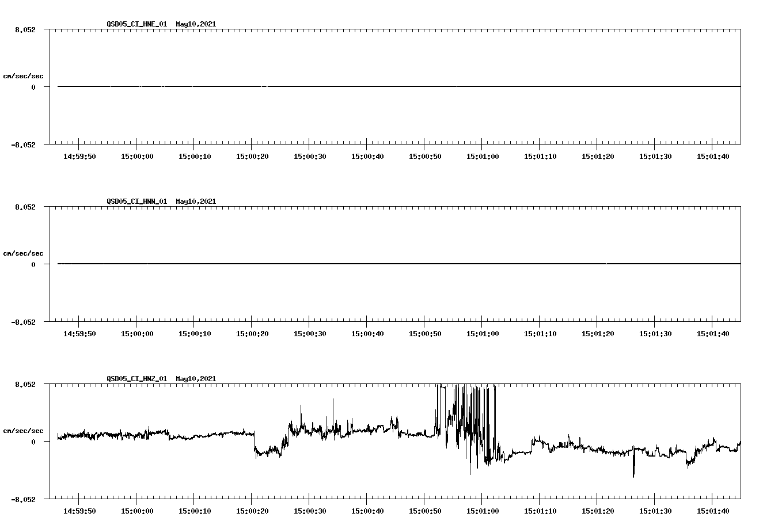Click the 8.052 upper limit on HNE plot
This screenshot has width=782, height=532.
pyautogui.click(x=25, y=29)
